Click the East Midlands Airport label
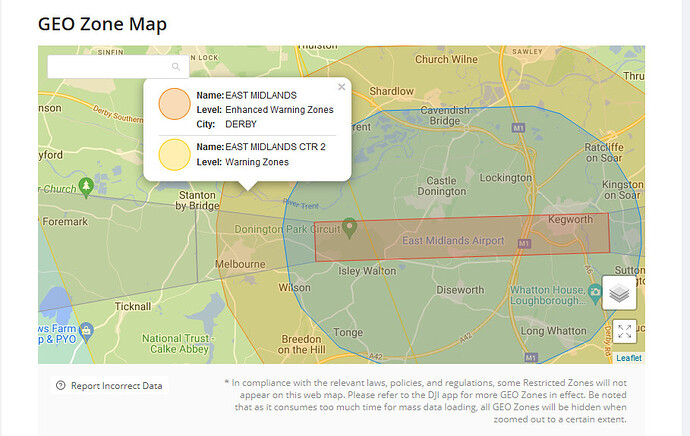690x436 pixels. (x=453, y=241)
